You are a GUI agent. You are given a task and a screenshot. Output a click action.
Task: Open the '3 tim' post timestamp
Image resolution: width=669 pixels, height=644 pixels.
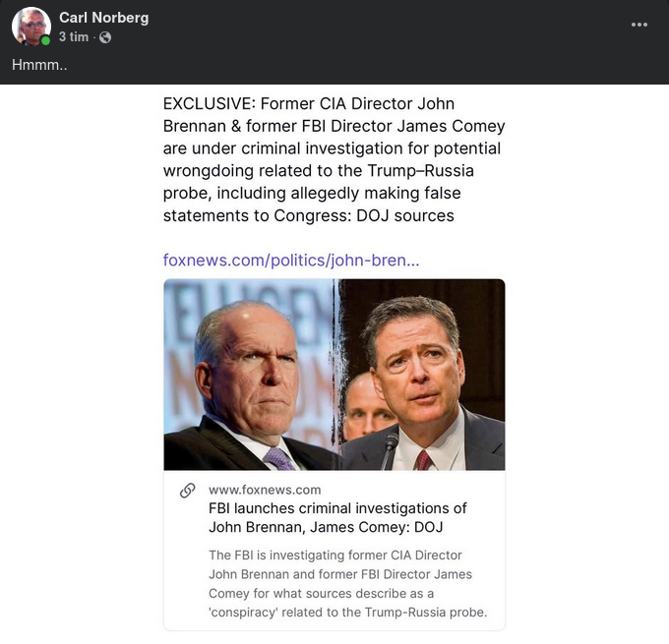(74, 37)
